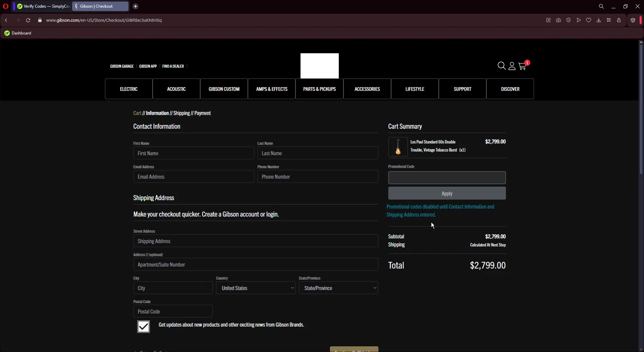Open the Support menu
This screenshot has height=352, width=644.
coord(462,89)
